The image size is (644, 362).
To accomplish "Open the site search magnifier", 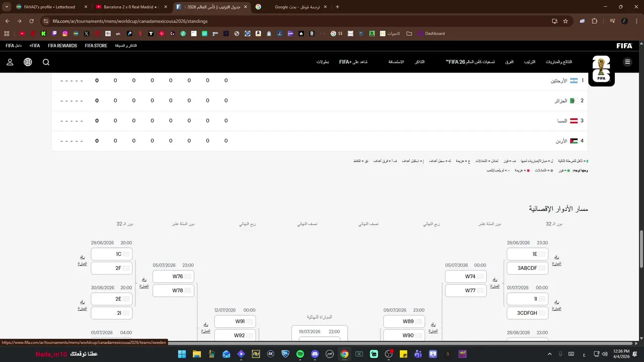I will 46,62.
